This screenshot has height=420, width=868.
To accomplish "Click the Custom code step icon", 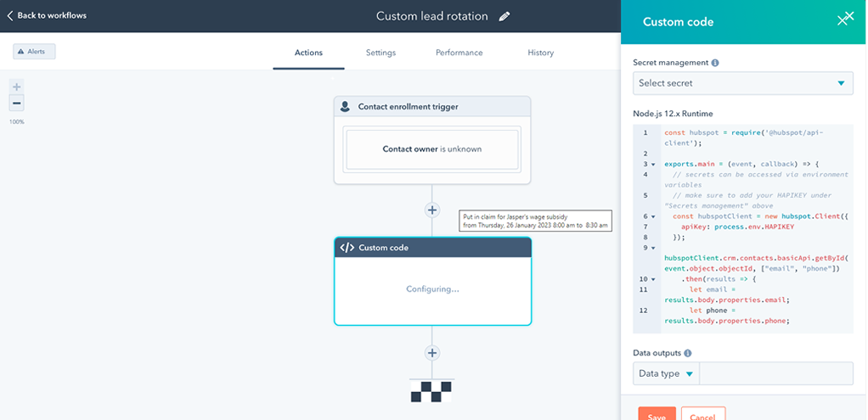I will tap(347, 248).
